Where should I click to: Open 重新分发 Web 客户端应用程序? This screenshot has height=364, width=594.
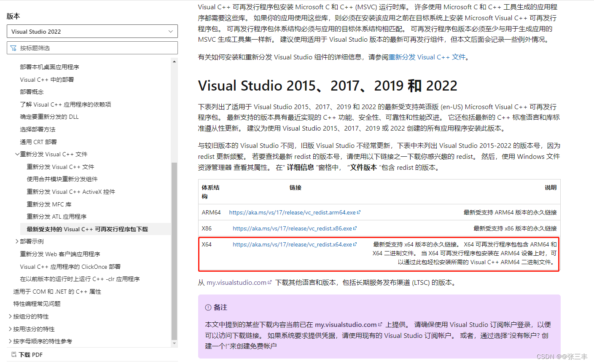60,254
